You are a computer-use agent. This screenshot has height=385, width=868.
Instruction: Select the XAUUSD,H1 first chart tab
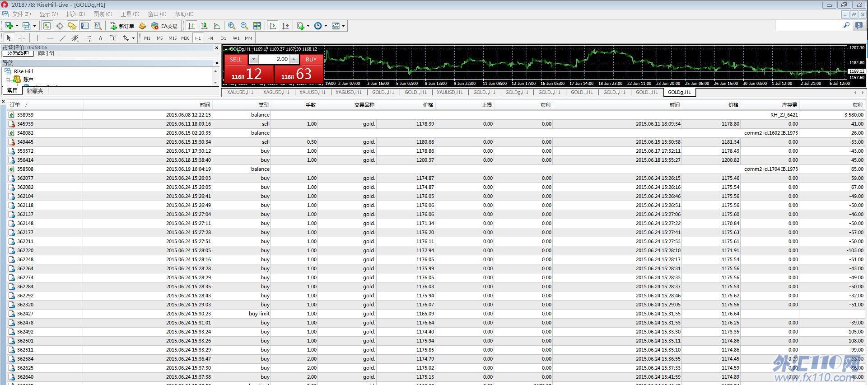(240, 92)
